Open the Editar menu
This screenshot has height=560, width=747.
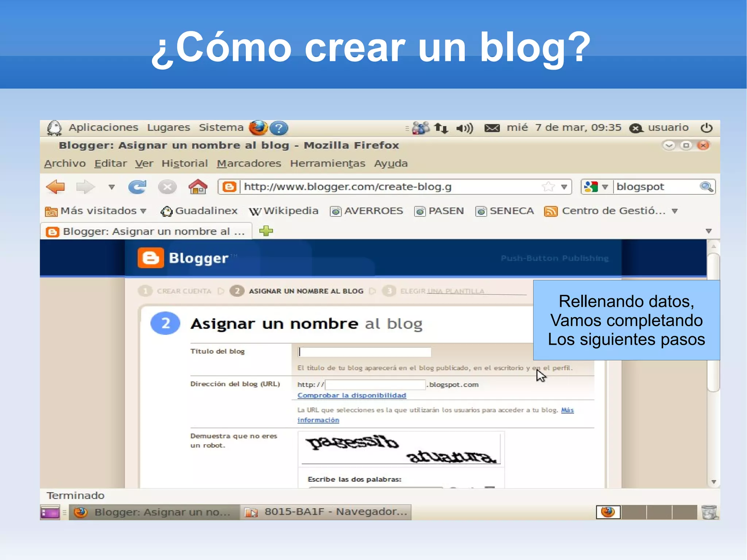coord(111,163)
